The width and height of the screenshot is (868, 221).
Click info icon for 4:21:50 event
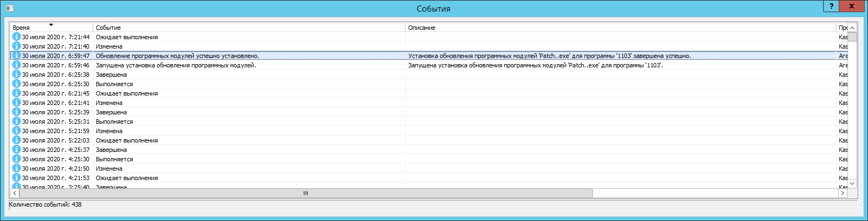tap(17, 168)
